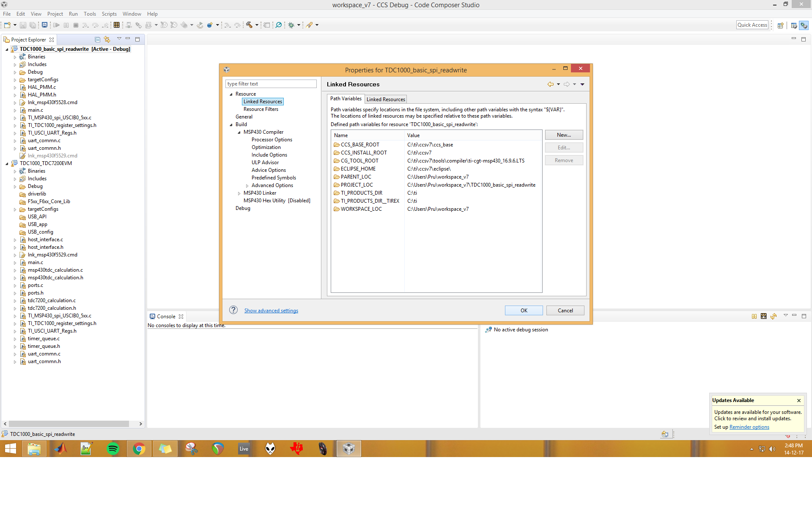Open Spotify from the taskbar

click(113, 449)
